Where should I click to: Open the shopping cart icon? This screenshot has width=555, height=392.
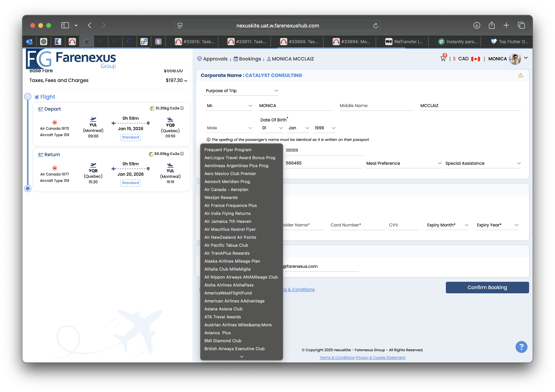(443, 59)
